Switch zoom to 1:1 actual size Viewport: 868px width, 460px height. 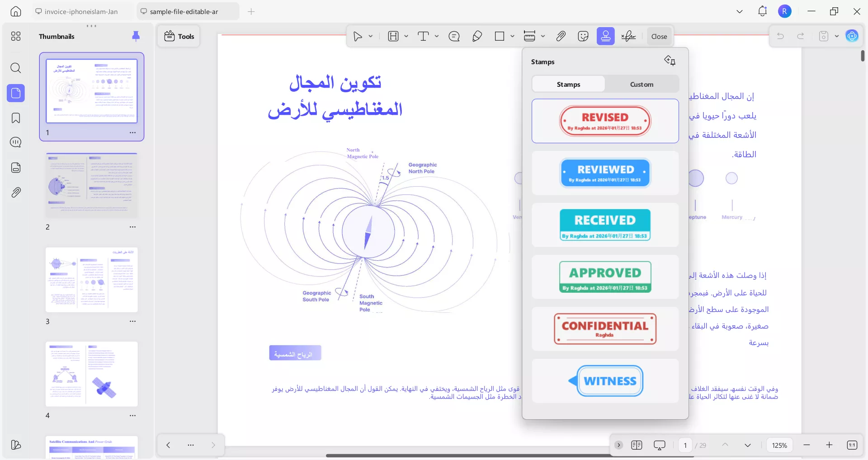click(852, 445)
